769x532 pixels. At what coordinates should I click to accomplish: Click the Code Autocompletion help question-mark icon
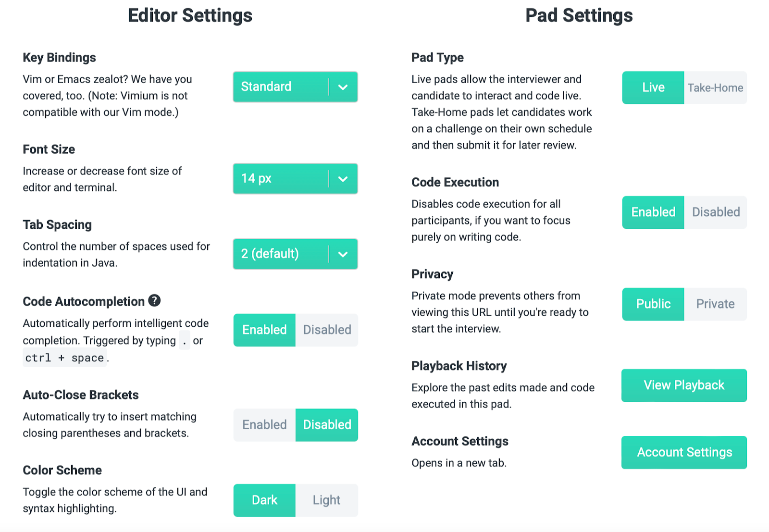154,300
